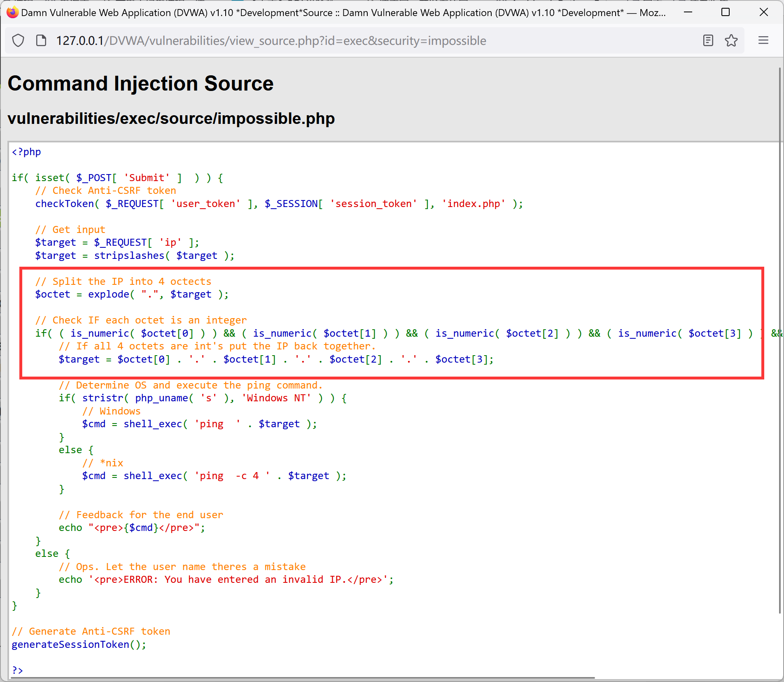784x682 pixels.
Task: Click the 'ERROR: You have entered an invalid IP' line
Action: pos(226,580)
